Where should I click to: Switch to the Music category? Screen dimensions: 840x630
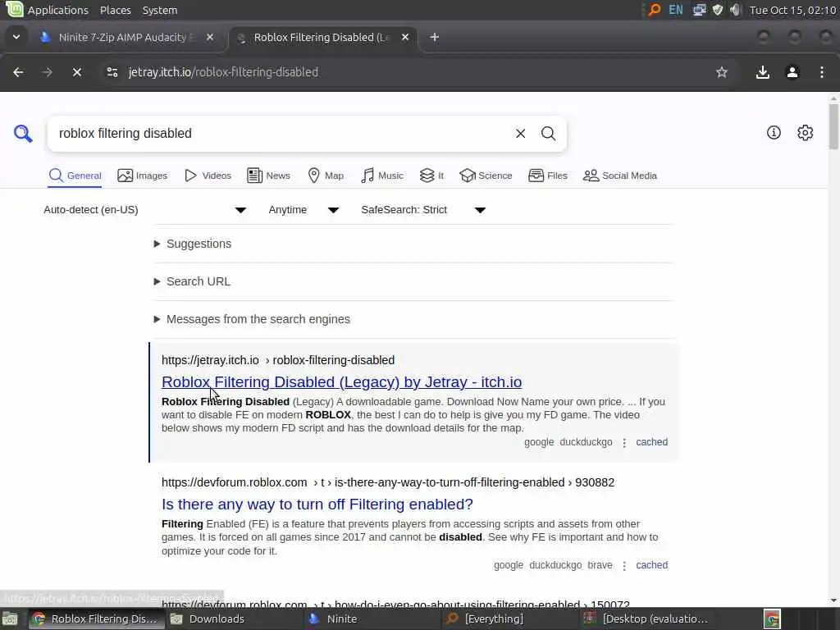(x=382, y=176)
